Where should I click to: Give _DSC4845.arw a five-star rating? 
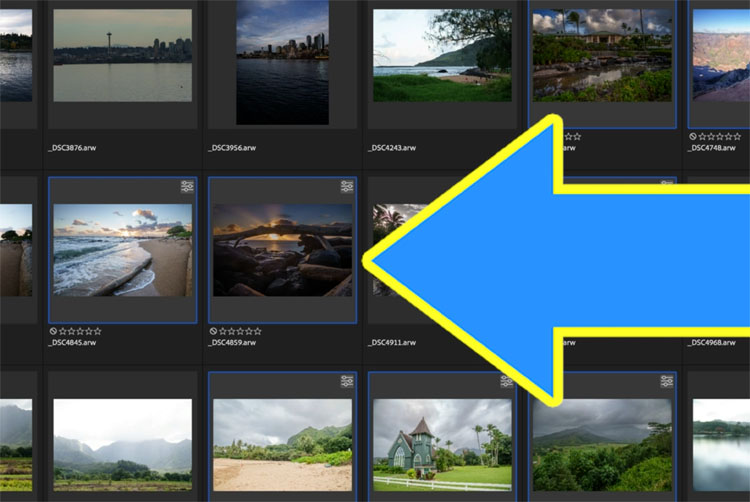[x=97, y=331]
